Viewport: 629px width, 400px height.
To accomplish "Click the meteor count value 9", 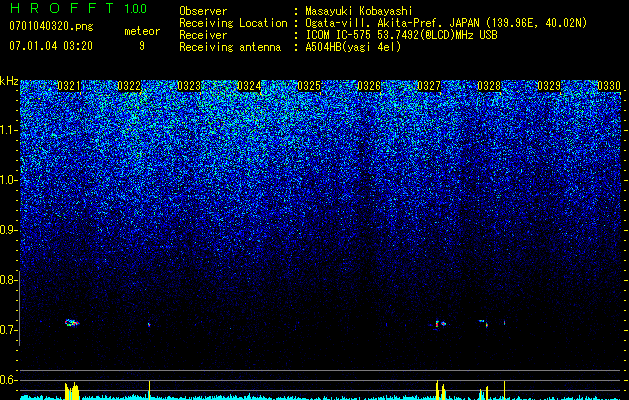I will 142,46.
